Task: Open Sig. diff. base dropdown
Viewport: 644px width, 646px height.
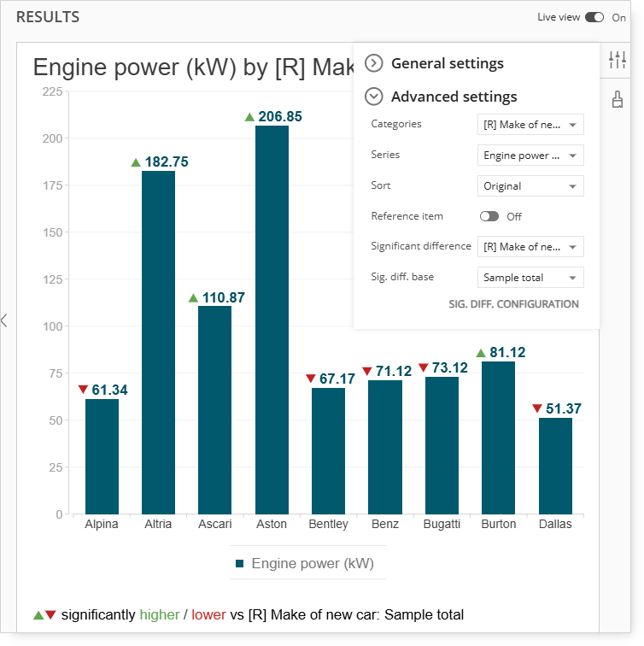Action: pos(530,277)
